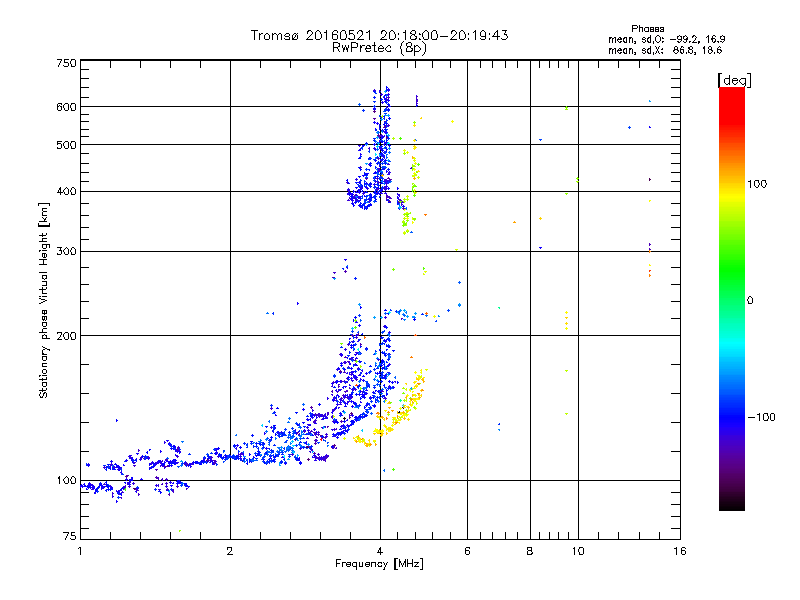Click the '1' x-axis tick label
Screen dimensions: 800x600
(x=80, y=551)
